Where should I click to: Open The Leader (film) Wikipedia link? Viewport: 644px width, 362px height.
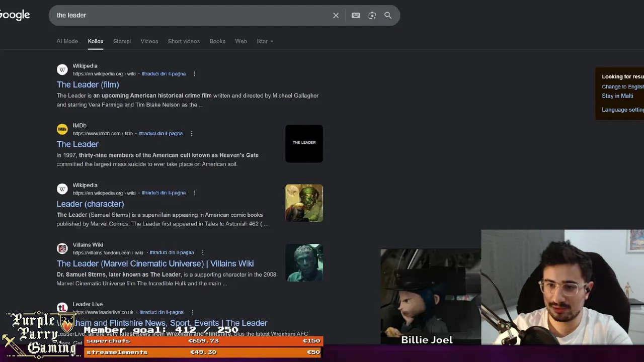coord(88,84)
